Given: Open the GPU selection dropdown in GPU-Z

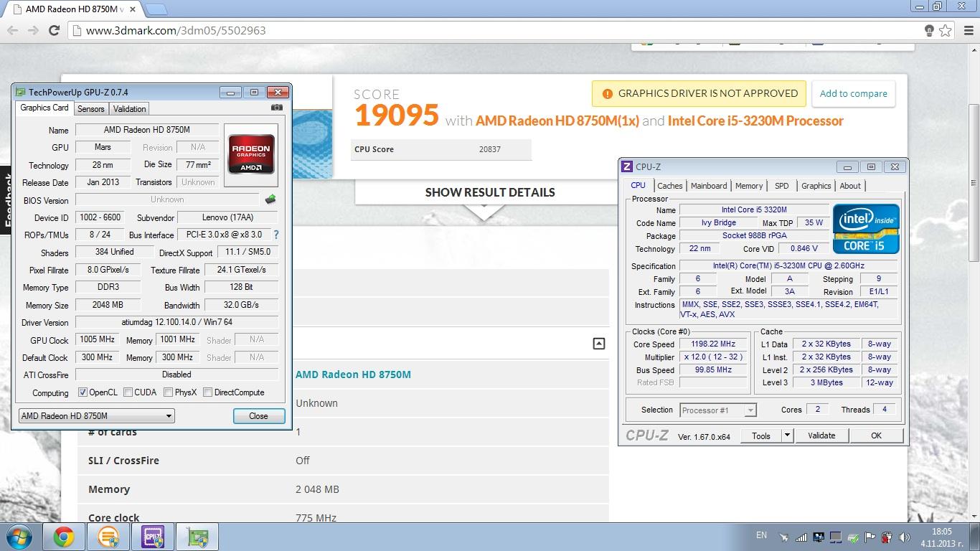Looking at the screenshot, I should pos(96,415).
